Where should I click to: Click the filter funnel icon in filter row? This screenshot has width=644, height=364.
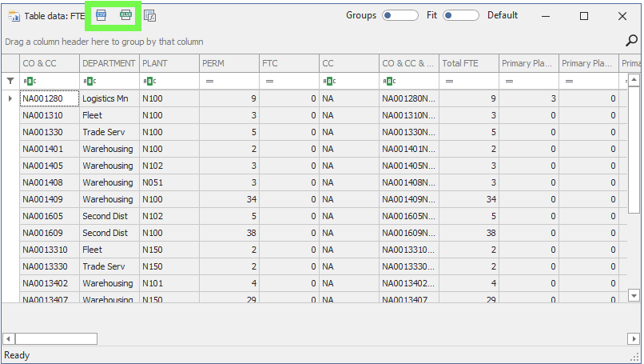[10, 81]
